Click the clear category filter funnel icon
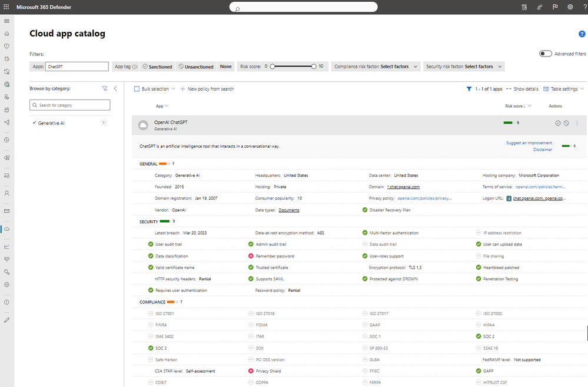588x387 pixels. tap(105, 88)
